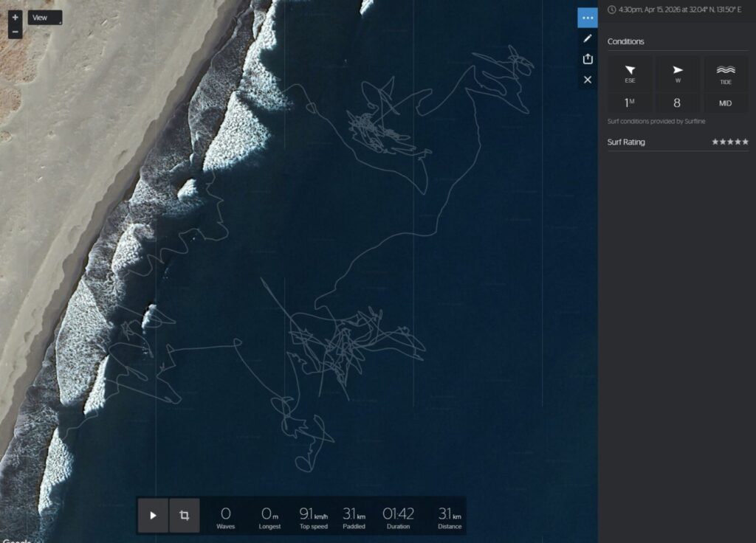Close the session view with X
The width and height of the screenshot is (756, 543).
[x=588, y=80]
